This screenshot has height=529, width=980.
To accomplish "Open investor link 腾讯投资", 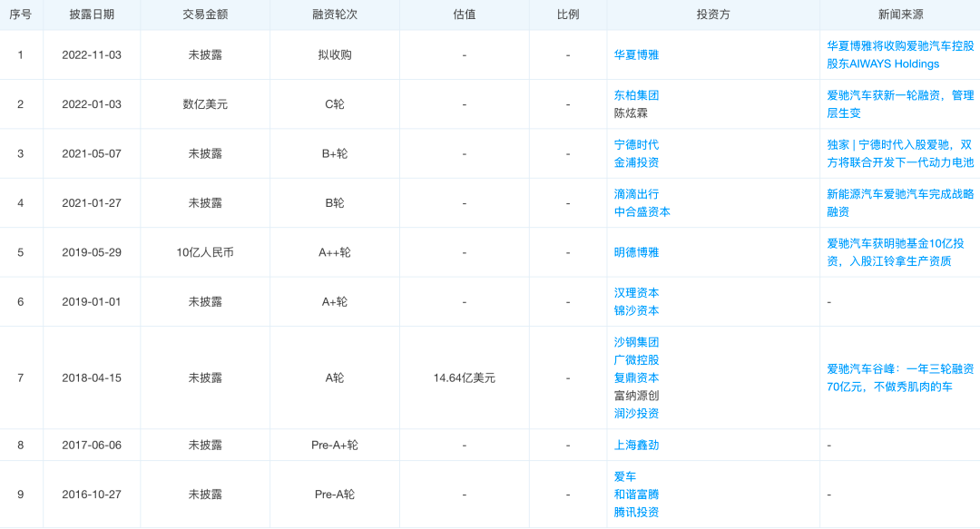I will 636,512.
